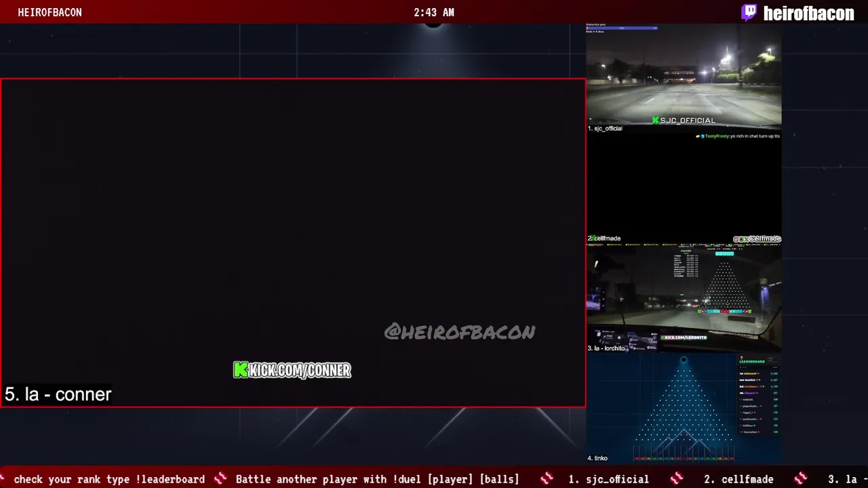Viewport: 868px width, 488px height.
Task: Click the '2. cellfmade' feed label
Action: [604, 239]
